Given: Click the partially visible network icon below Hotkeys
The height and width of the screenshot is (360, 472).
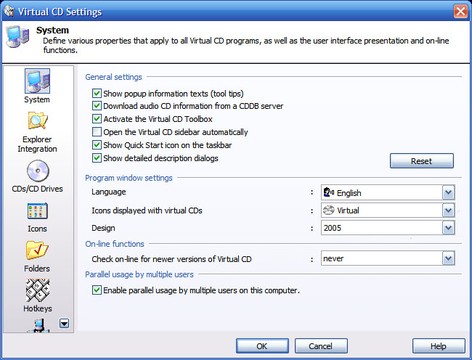Looking at the screenshot, I should point(39,325).
